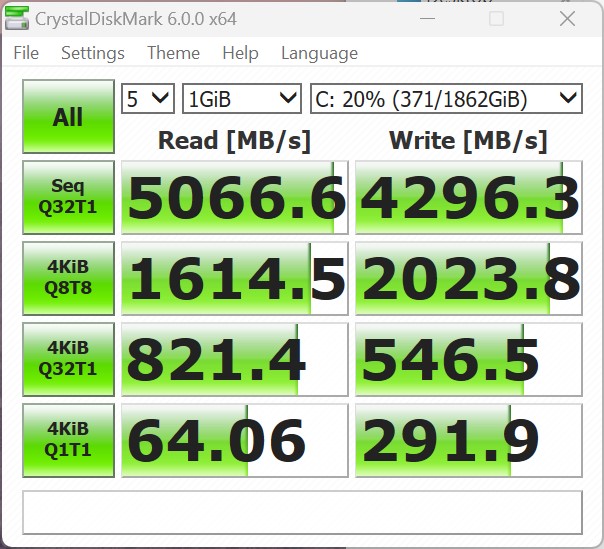Image resolution: width=604 pixels, height=549 pixels.
Task: Run the 4KiB Q1T1 benchmark
Action: tap(68, 441)
